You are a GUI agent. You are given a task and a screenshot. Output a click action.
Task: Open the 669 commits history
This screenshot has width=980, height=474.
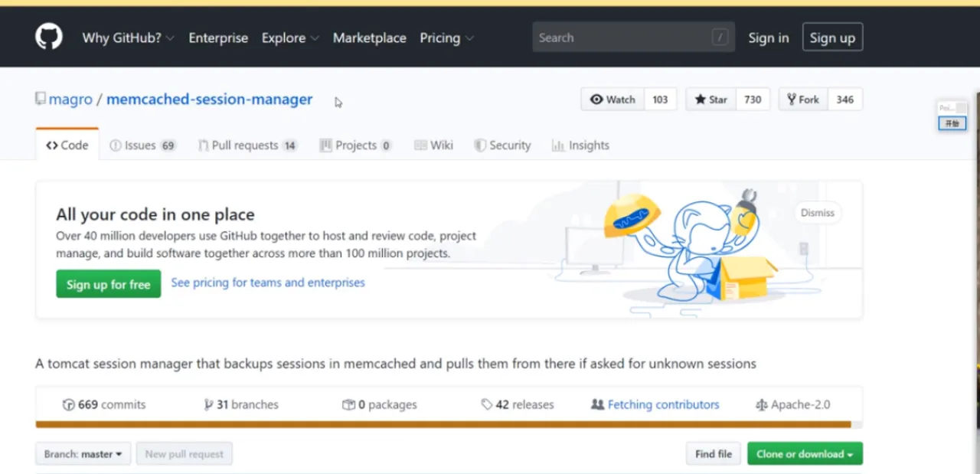pos(104,404)
